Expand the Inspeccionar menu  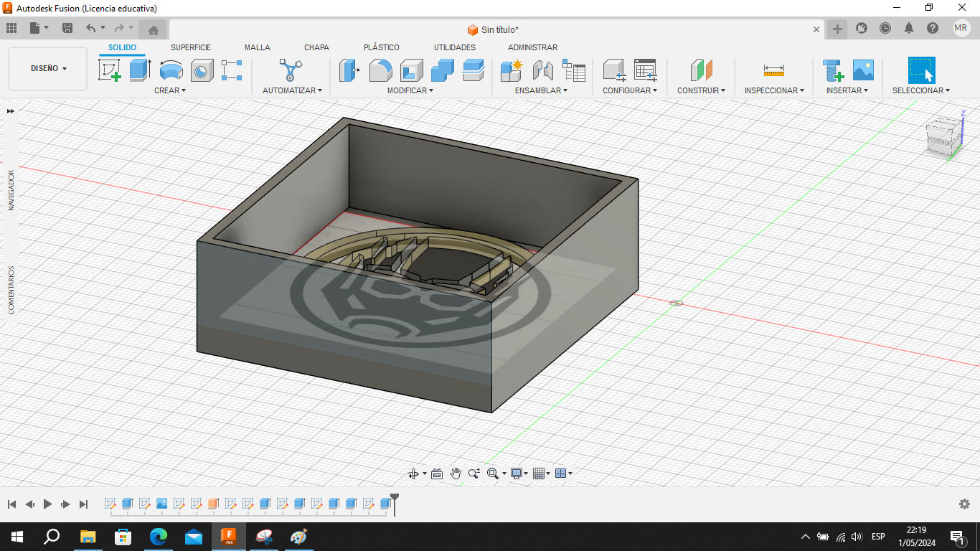[x=774, y=90]
